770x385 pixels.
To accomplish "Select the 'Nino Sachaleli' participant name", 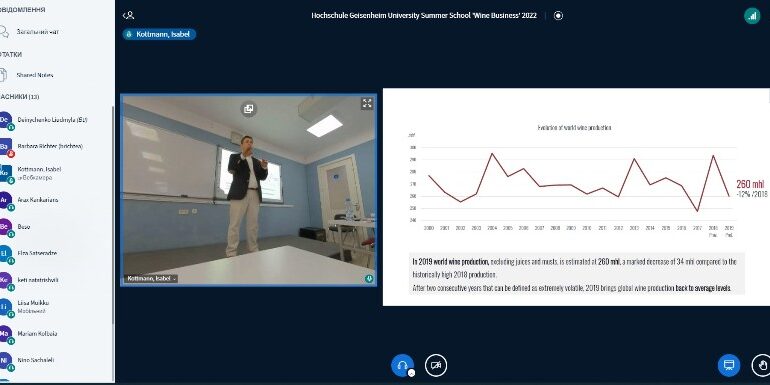I will point(37,360).
